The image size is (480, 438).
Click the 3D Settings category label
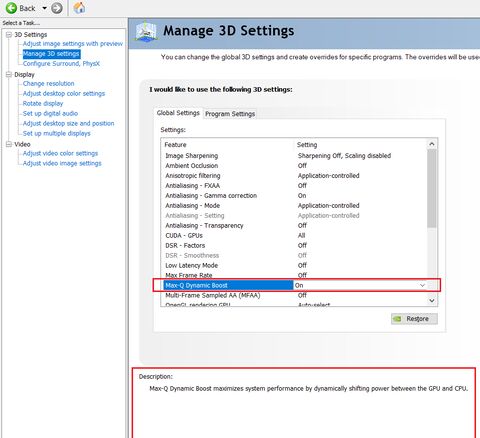31,35
